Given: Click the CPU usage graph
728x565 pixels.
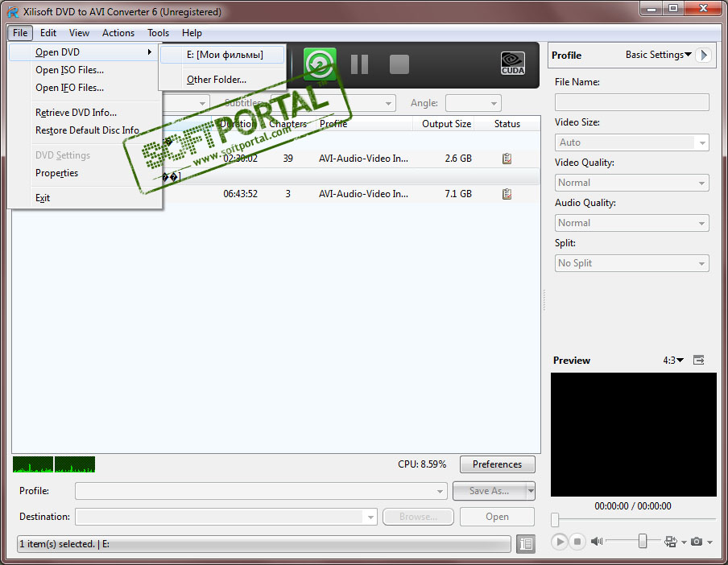Looking at the screenshot, I should point(54,464).
